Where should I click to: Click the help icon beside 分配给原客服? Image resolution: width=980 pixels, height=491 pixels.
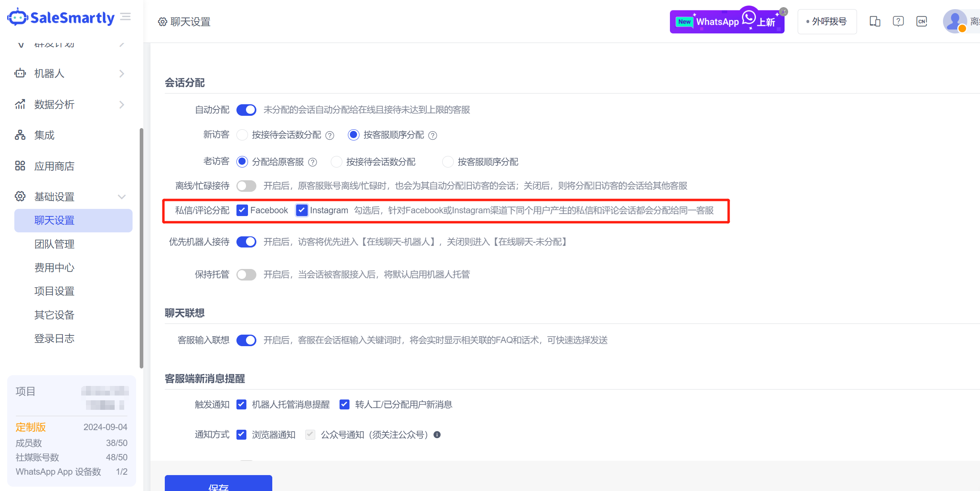pyautogui.click(x=313, y=162)
